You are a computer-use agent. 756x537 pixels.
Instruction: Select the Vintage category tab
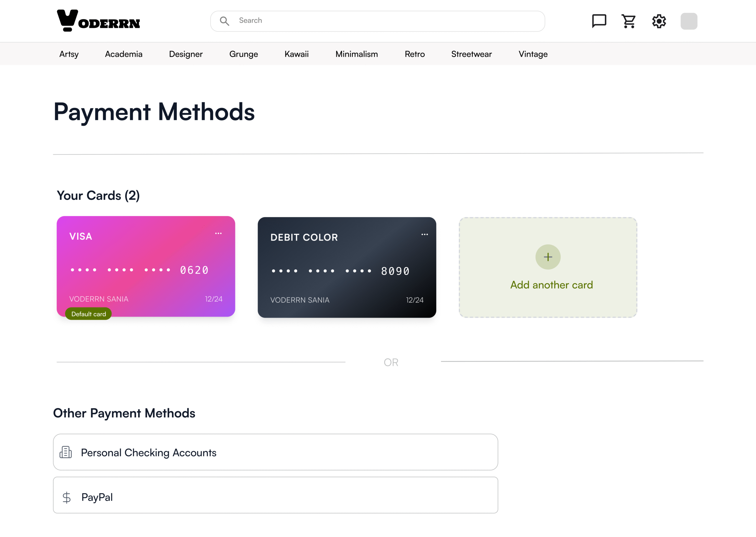[533, 54]
